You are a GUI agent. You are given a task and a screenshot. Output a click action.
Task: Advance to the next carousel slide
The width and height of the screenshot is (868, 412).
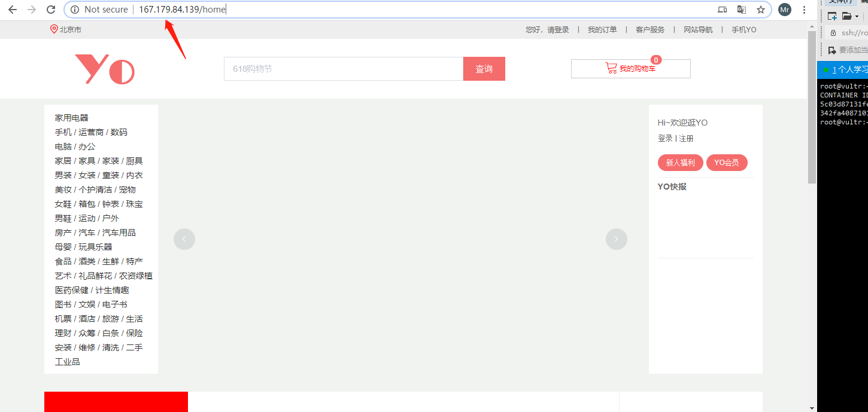(x=617, y=239)
